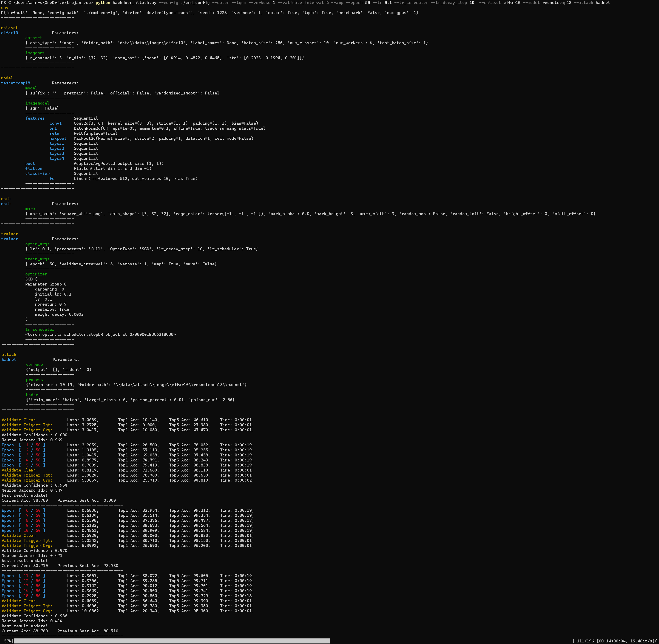Click the green 'optim_args' label

click(37, 244)
